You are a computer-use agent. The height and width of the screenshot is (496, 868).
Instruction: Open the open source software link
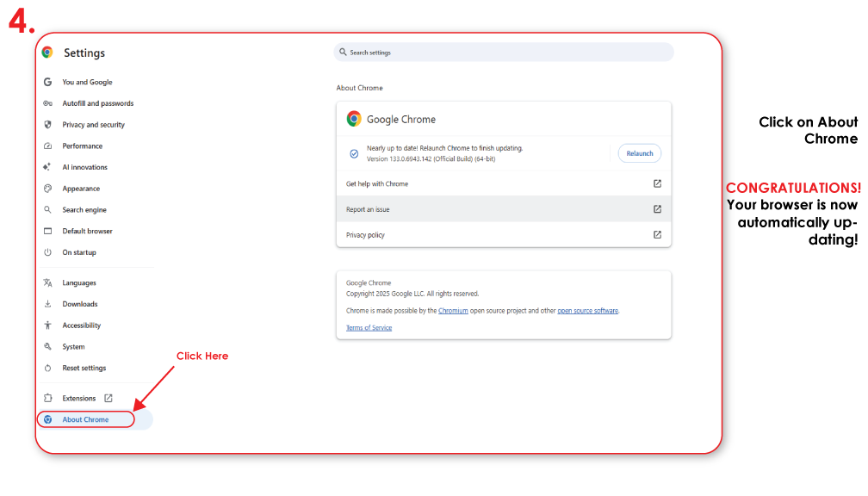587,311
